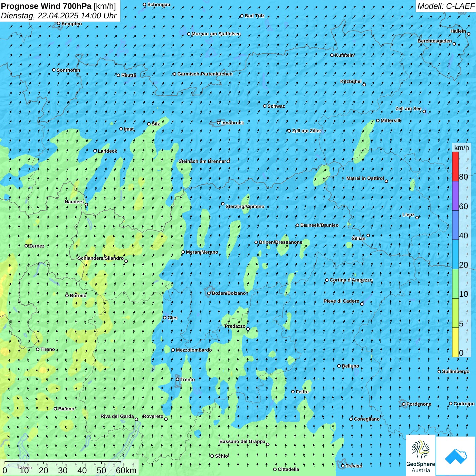The width and height of the screenshot is (476, 476).
Task: Click the 'Cortina d'Ampezzo' label
Action: tap(351, 280)
